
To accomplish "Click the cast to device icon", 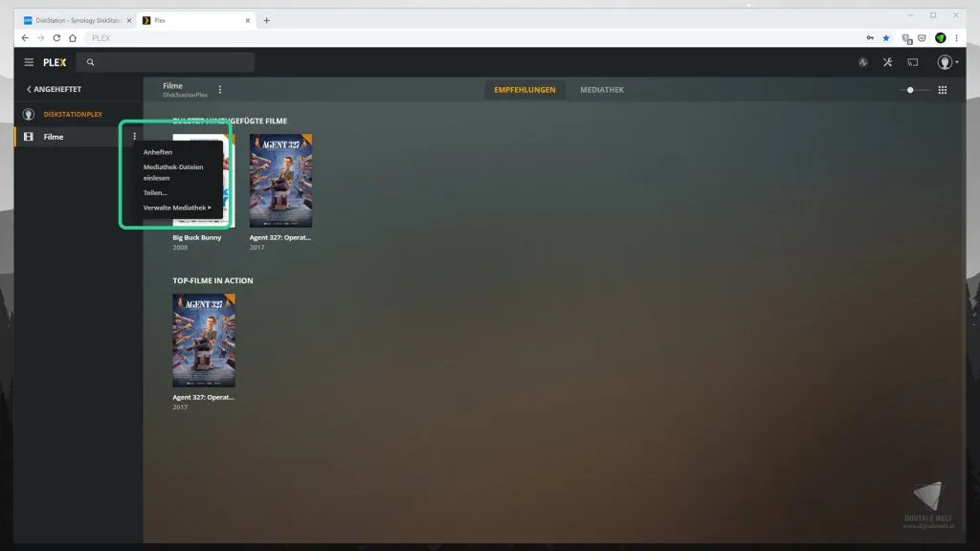I will (913, 62).
